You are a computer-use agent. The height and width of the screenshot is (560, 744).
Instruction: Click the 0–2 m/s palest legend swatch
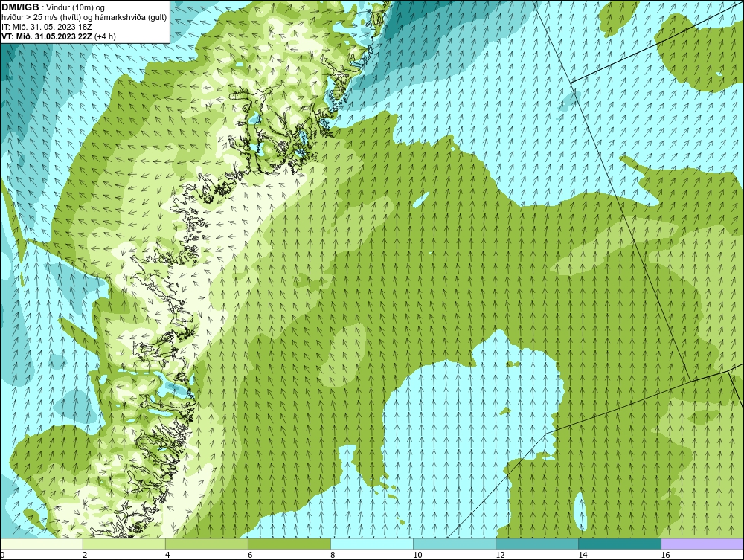[x=41, y=544]
